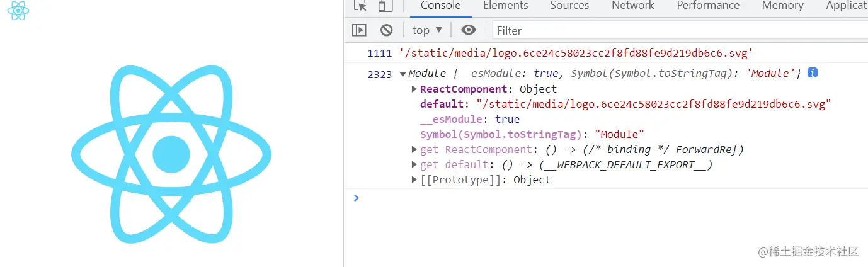Collapse the Module object disclosure triangle
The height and width of the screenshot is (267, 868).
403,74
